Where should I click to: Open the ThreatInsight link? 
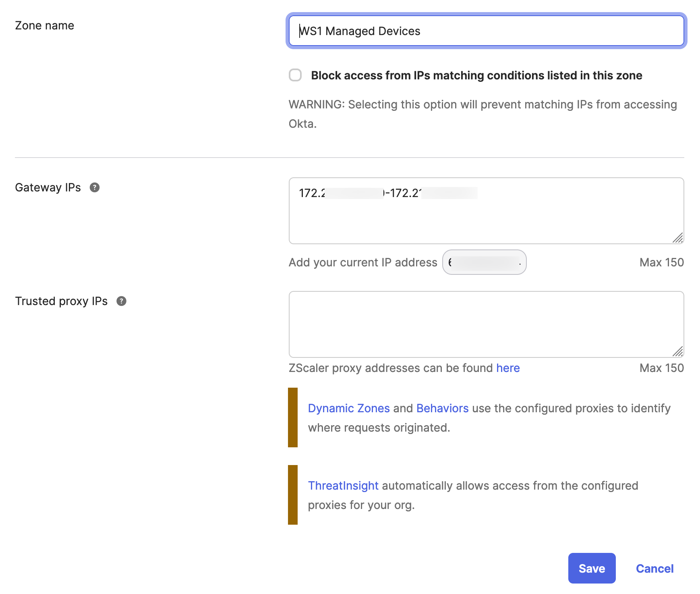(x=343, y=486)
